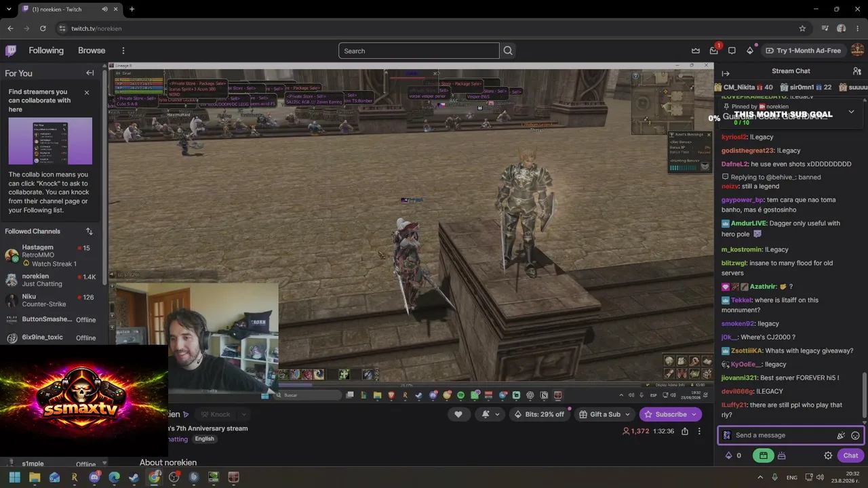Click Gift a Sub button
This screenshot has width=868, height=488.
click(x=605, y=414)
